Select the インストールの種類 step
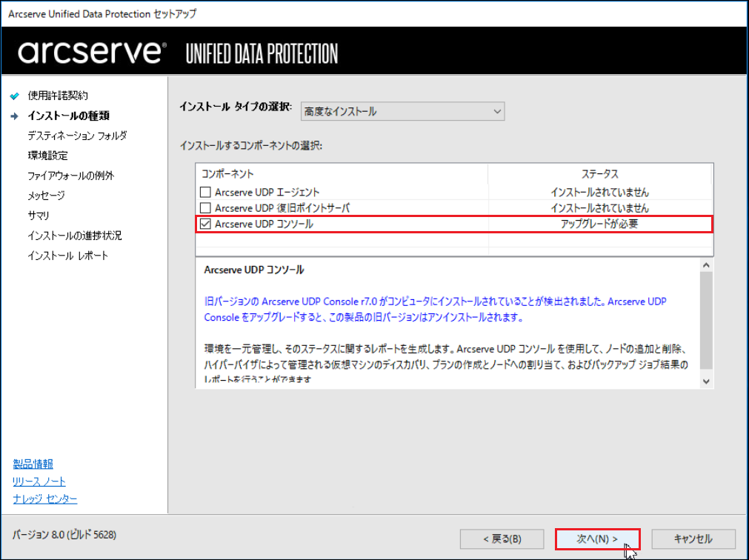The width and height of the screenshot is (749, 560). (69, 116)
